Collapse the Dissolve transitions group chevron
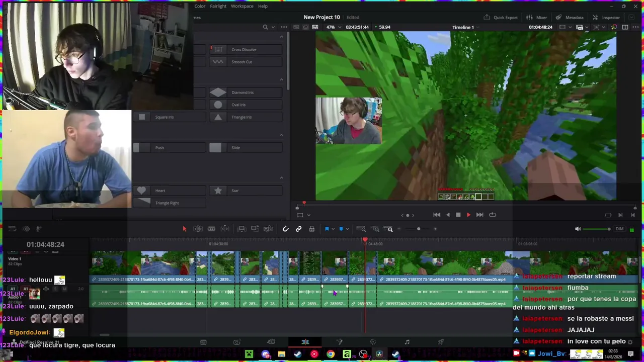 [x=281, y=37]
